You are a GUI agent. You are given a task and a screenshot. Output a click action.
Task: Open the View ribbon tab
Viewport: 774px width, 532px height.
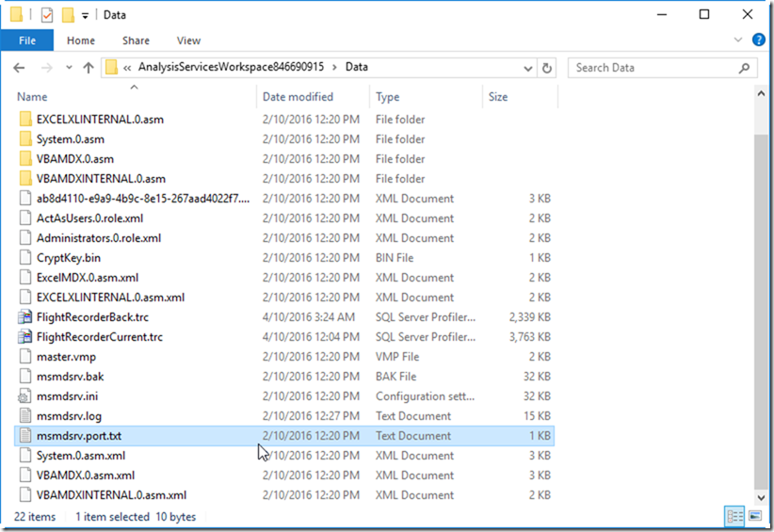188,40
